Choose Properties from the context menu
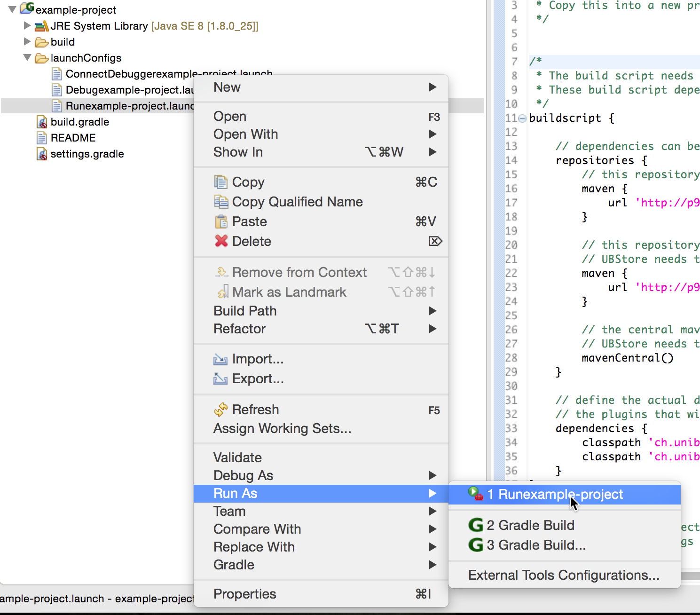 pos(321,594)
